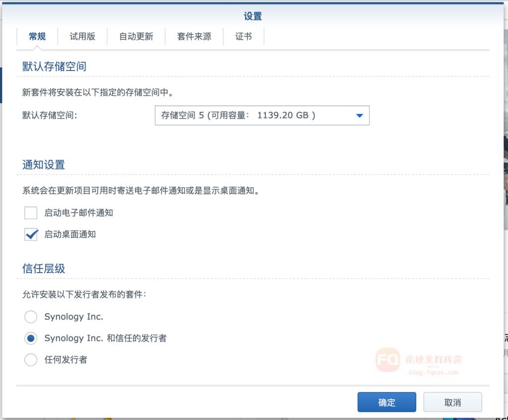Click the orange FQ watermark logo
The image size is (508, 420).
(387, 360)
